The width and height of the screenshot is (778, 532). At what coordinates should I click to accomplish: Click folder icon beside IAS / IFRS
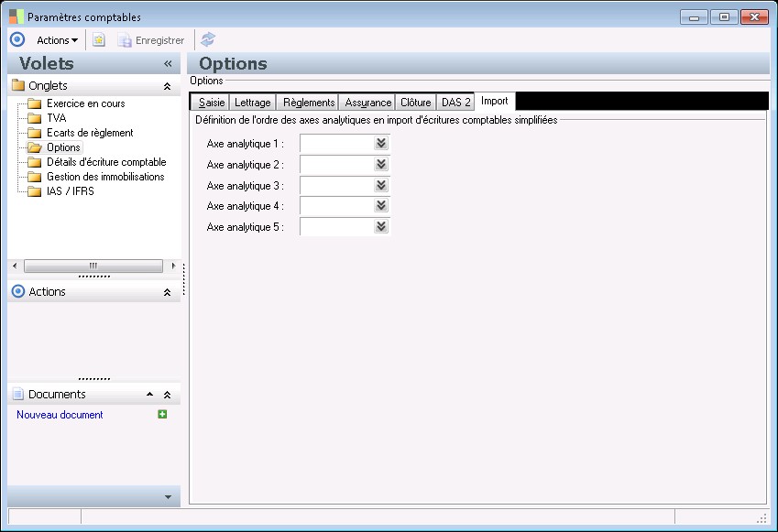(x=34, y=191)
